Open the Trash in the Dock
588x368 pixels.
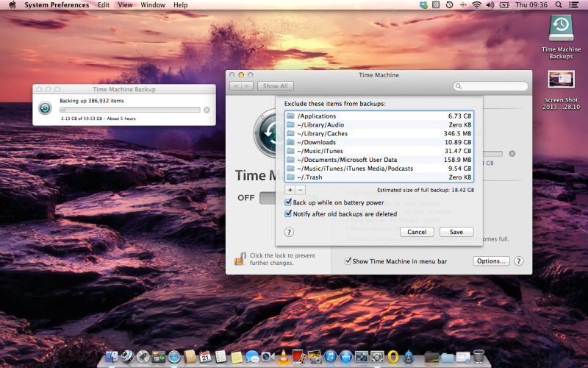(x=478, y=357)
